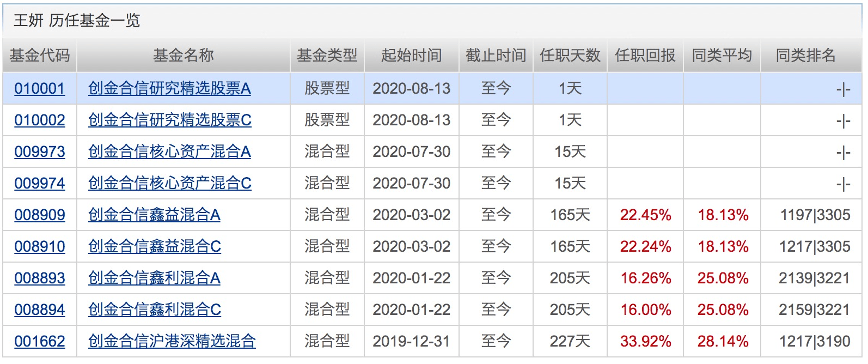
Task: Click the 起始时间 column header
Action: click(x=412, y=56)
